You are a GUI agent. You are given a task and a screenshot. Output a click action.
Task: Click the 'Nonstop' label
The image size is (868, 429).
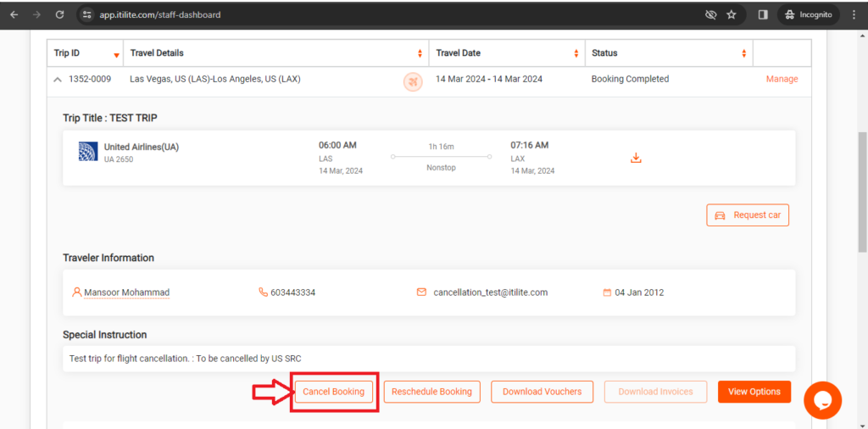click(441, 168)
